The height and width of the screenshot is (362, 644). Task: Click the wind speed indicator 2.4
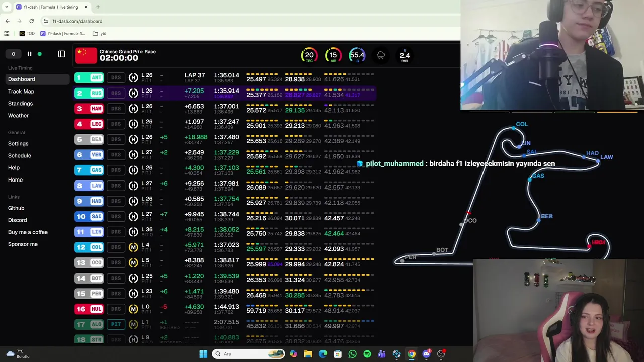[x=405, y=55]
